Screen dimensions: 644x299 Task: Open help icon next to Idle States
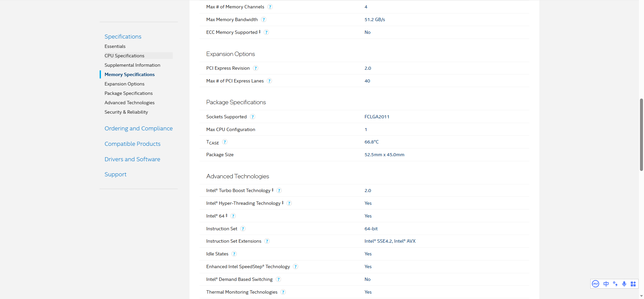(x=234, y=254)
